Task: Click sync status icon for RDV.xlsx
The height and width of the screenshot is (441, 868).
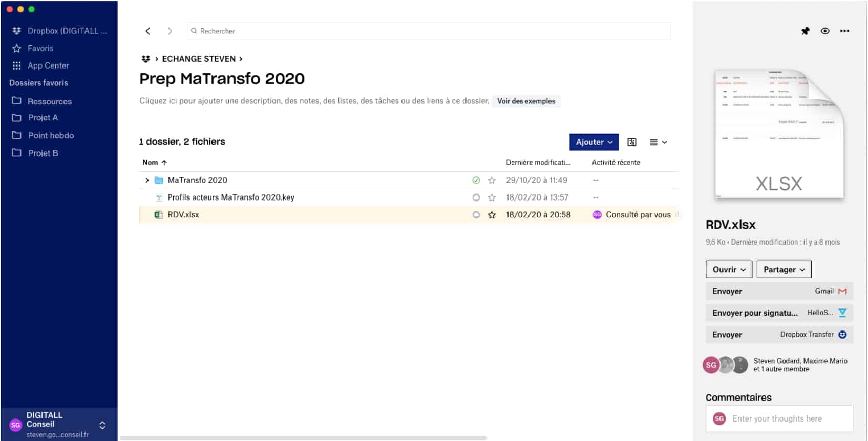Action: 476,215
